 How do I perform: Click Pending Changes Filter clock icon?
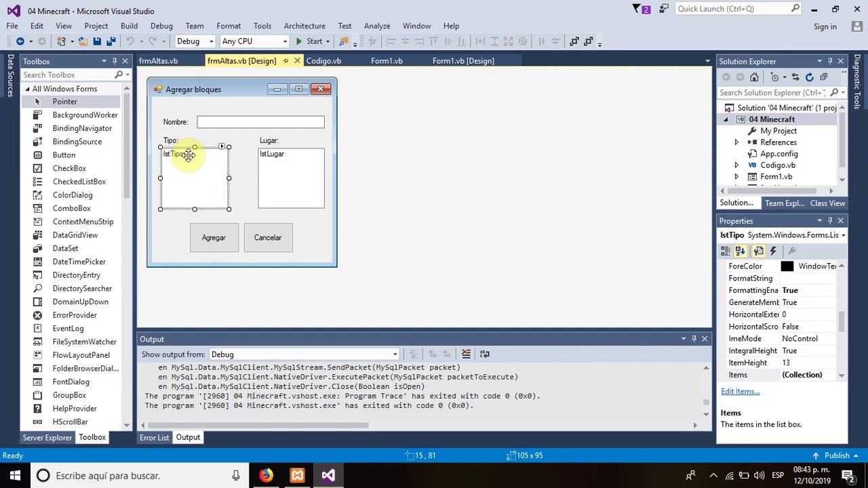coord(775,77)
